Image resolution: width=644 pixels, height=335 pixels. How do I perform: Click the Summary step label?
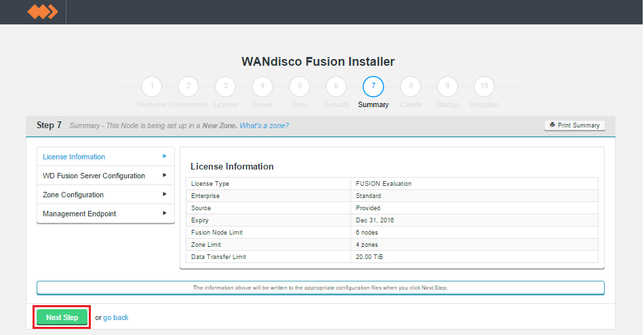click(x=374, y=105)
